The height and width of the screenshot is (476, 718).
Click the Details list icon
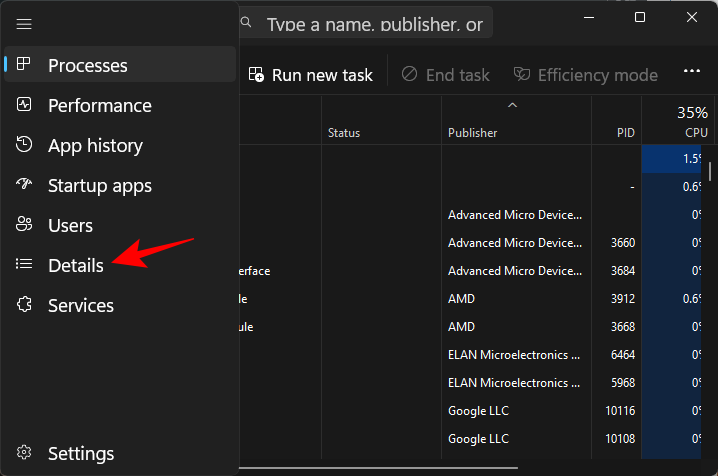tap(25, 265)
